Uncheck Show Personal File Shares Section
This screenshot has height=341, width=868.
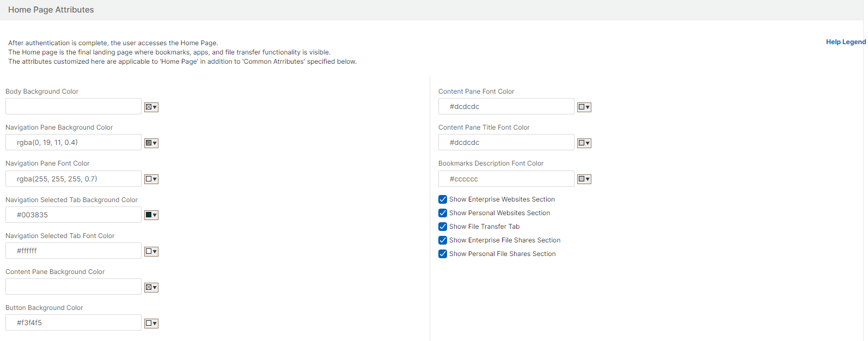443,254
